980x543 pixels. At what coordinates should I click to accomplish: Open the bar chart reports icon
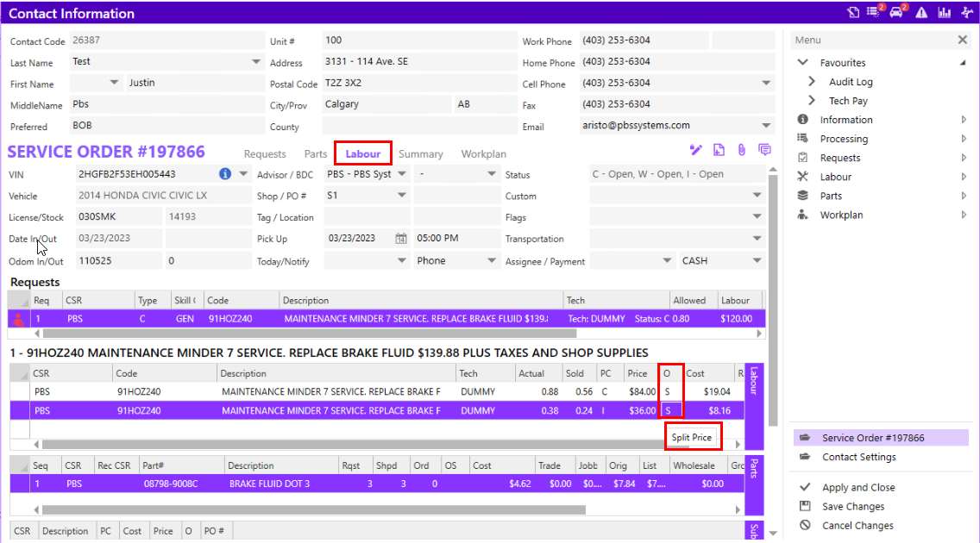pyautogui.click(x=945, y=12)
